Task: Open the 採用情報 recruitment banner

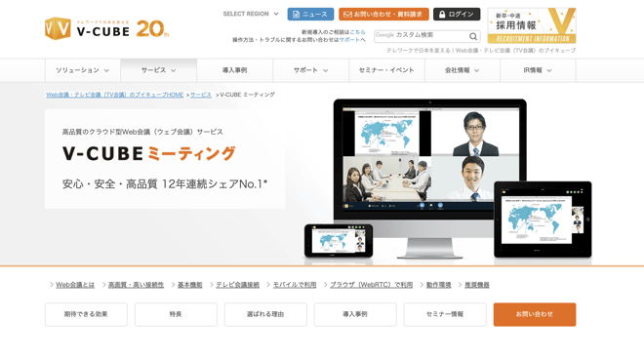Action: coord(532,25)
